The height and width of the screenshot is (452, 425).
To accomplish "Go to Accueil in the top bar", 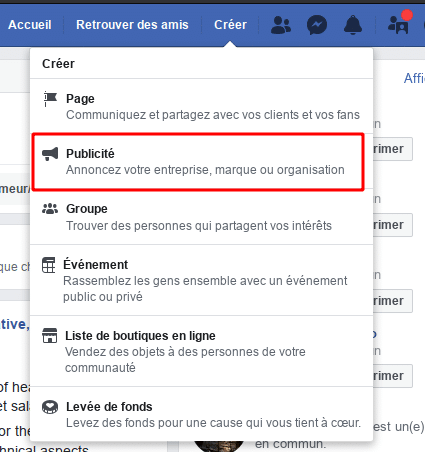I will tap(30, 25).
